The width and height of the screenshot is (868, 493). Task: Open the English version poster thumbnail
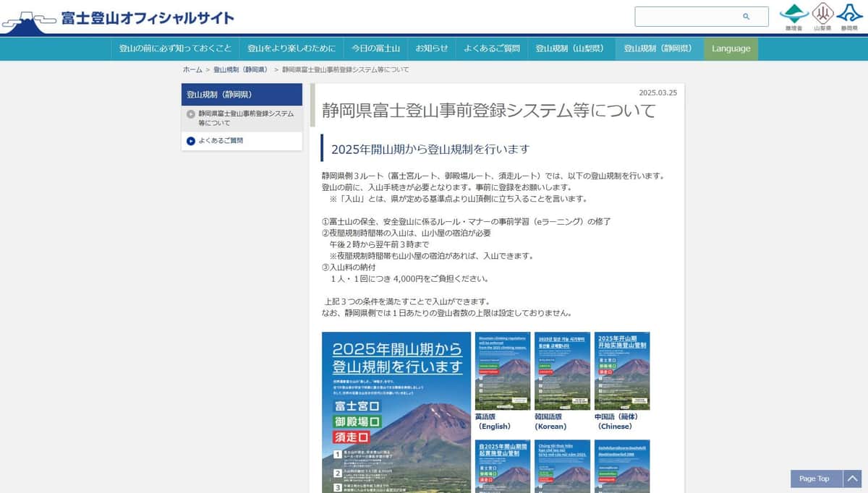coord(503,370)
